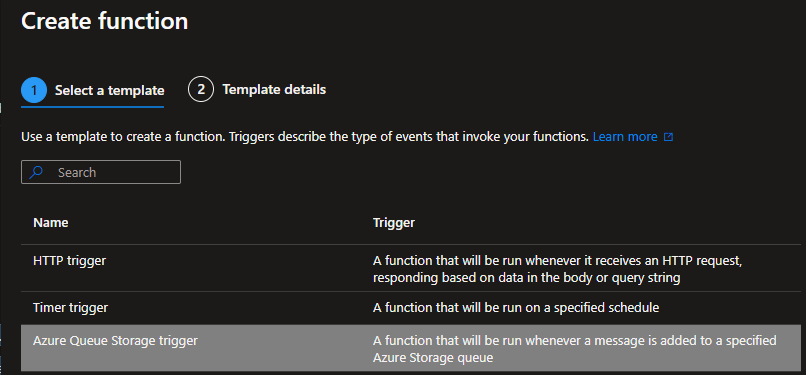
Task: Open the Learn more link
Action: pos(625,137)
